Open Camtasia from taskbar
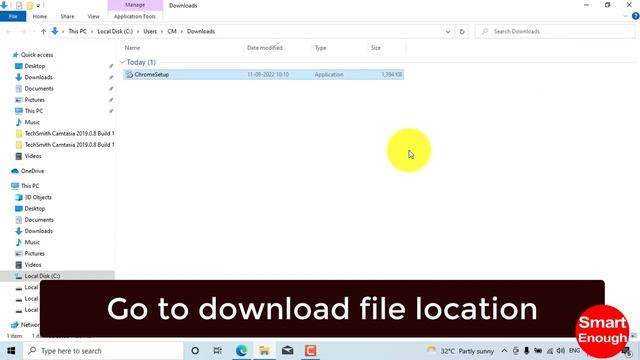This screenshot has height=360, width=640. [311, 351]
